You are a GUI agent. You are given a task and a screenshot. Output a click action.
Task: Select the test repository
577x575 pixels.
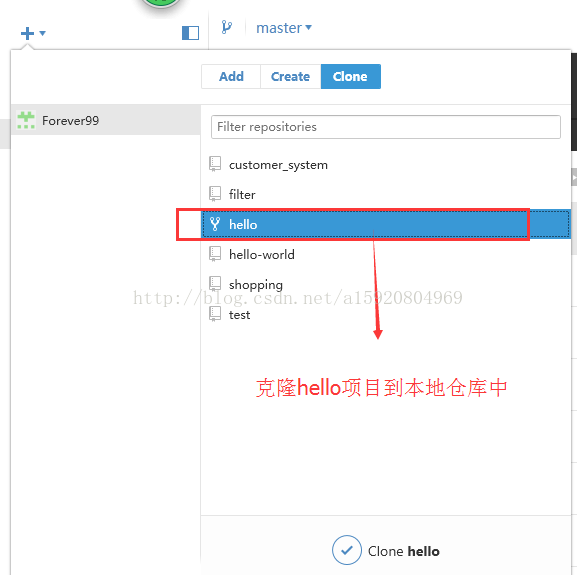386,315
